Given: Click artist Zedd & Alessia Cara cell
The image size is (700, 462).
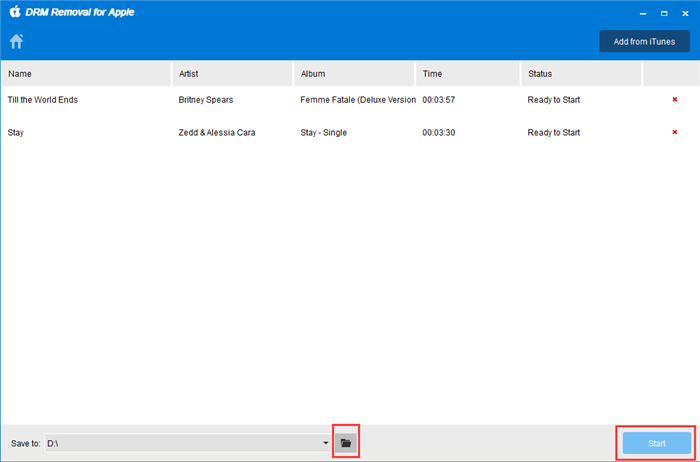Looking at the screenshot, I should [217, 133].
